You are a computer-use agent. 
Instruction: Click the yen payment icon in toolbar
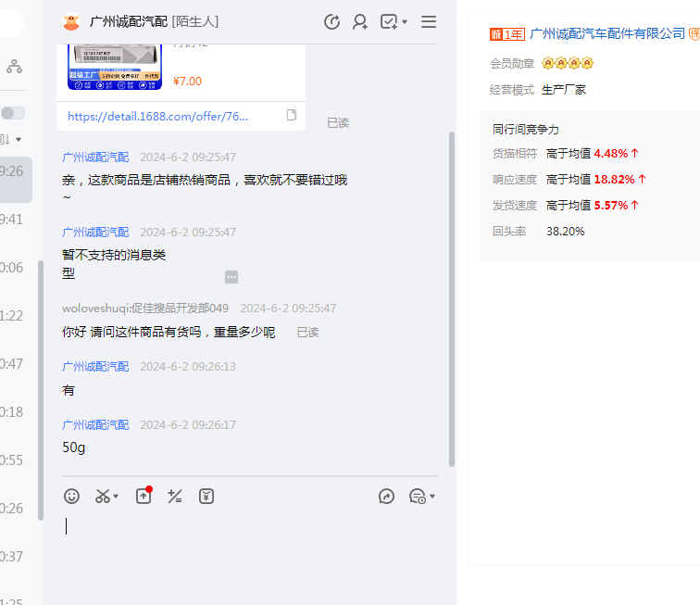point(206,497)
